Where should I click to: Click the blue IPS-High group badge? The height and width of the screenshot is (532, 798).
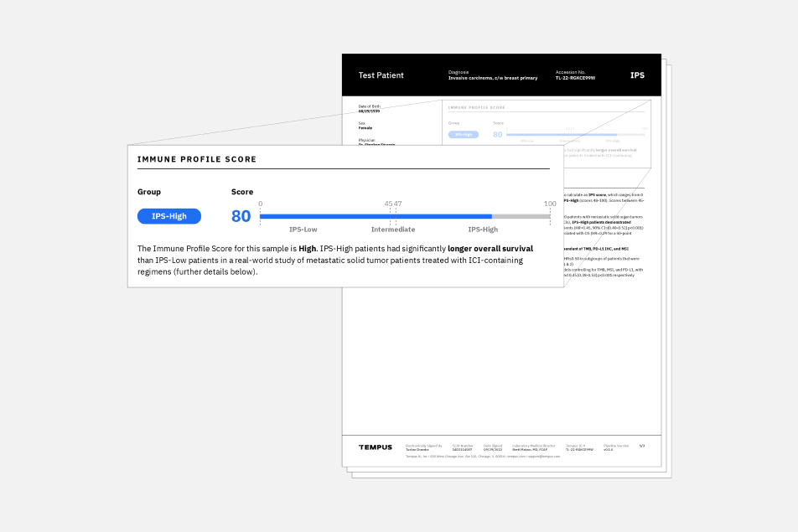169,216
